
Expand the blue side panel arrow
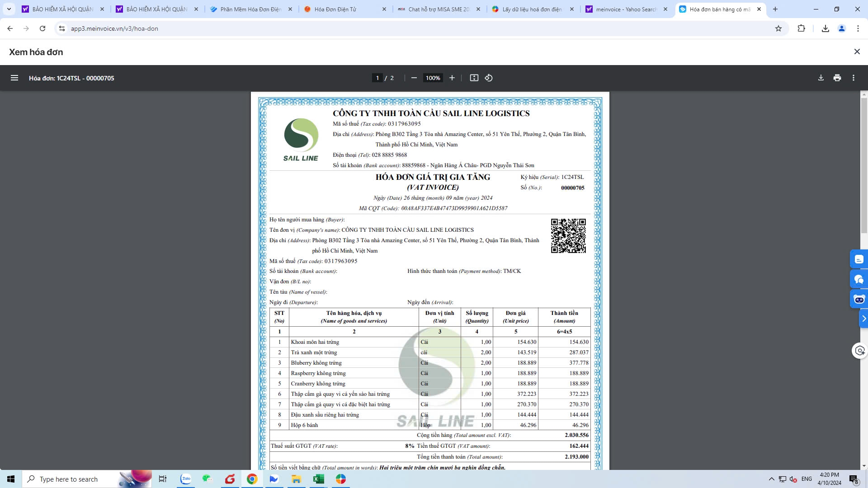[863, 319]
